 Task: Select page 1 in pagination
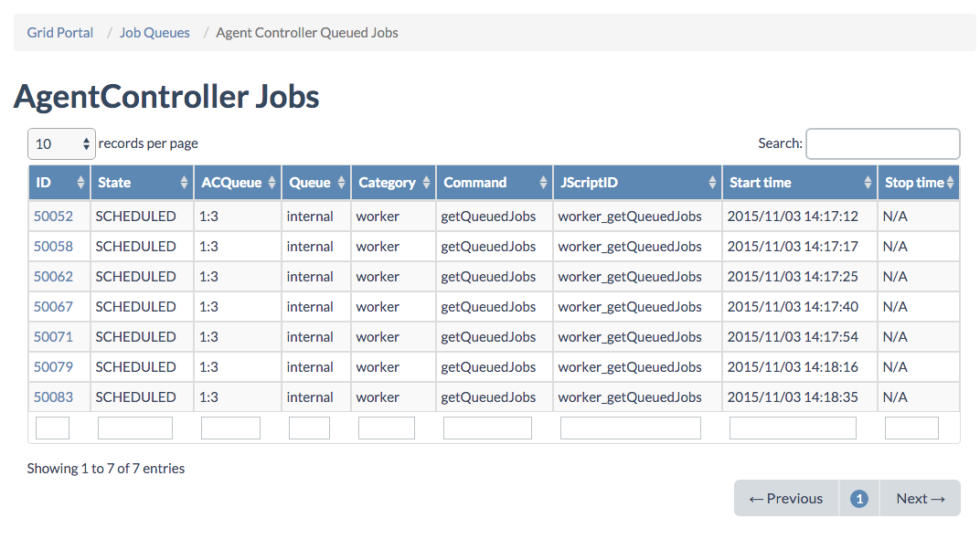pyautogui.click(x=858, y=498)
